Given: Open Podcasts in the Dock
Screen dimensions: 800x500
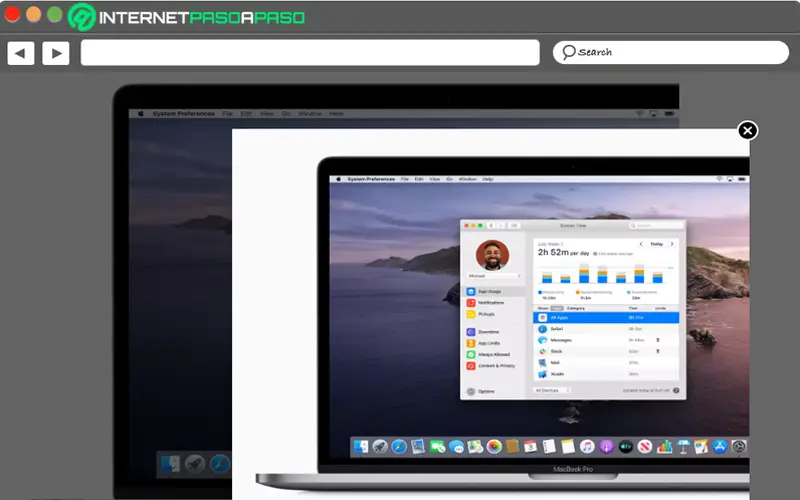Looking at the screenshot, I should coord(606,447).
